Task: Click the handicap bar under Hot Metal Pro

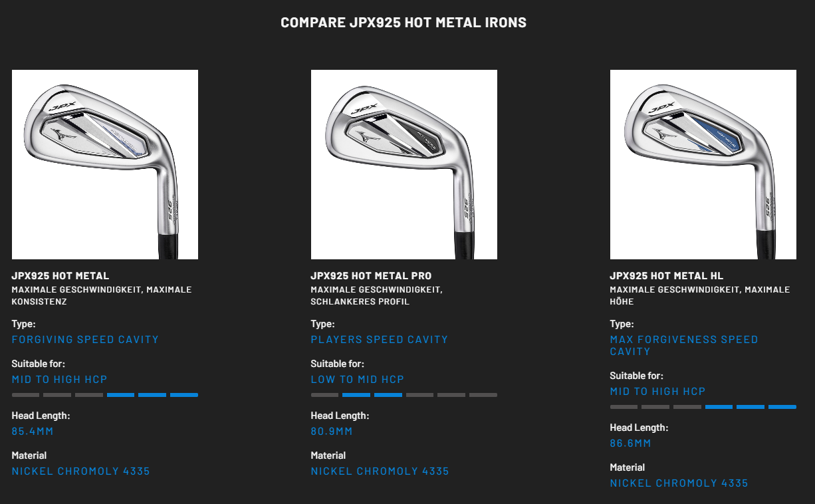Action: click(404, 395)
